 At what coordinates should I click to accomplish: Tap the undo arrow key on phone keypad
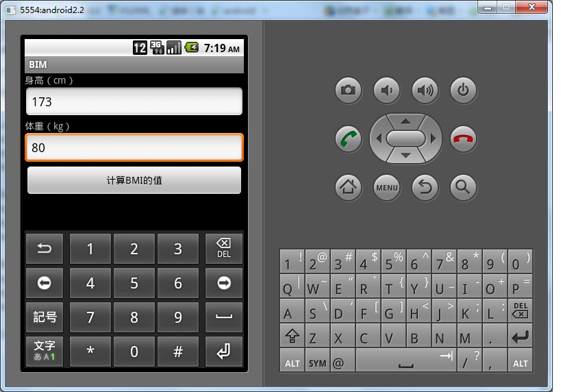click(x=45, y=249)
